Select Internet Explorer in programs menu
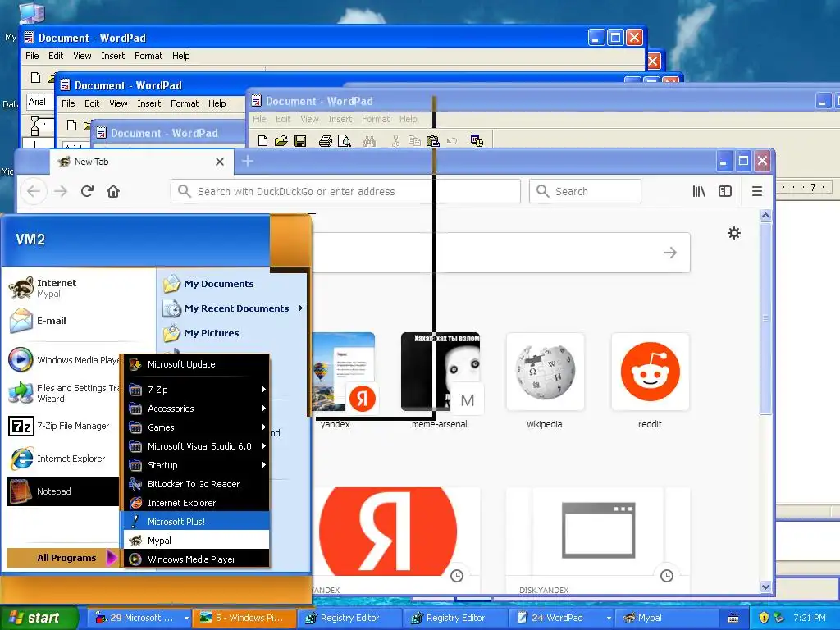Image resolution: width=840 pixels, height=630 pixels. (x=196, y=503)
